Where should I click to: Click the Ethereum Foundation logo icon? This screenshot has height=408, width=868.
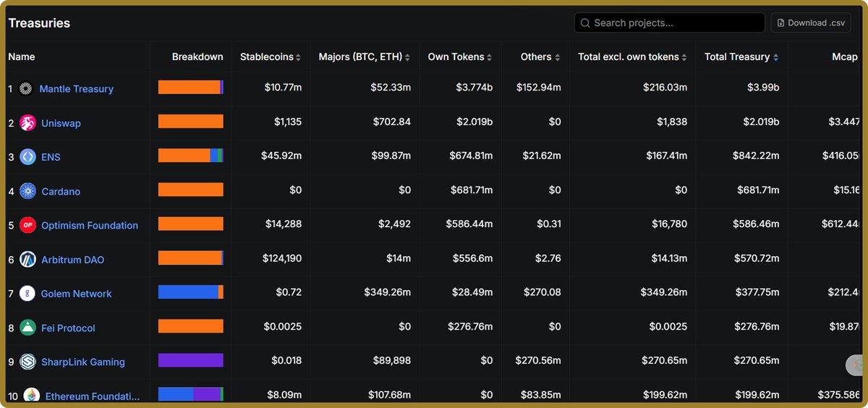coord(31,396)
